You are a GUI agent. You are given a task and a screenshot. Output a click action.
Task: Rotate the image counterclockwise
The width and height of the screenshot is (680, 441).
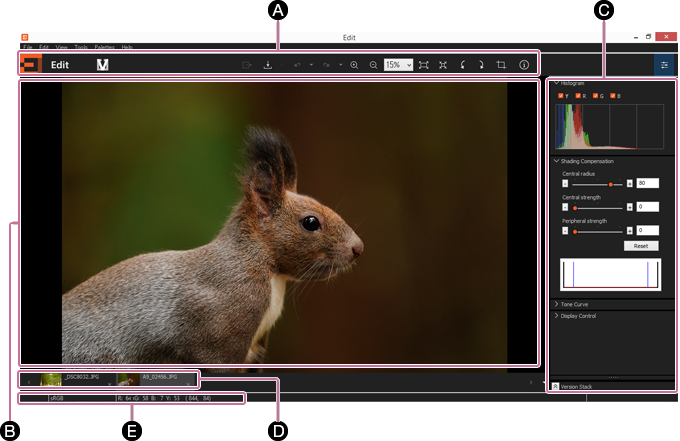point(462,65)
